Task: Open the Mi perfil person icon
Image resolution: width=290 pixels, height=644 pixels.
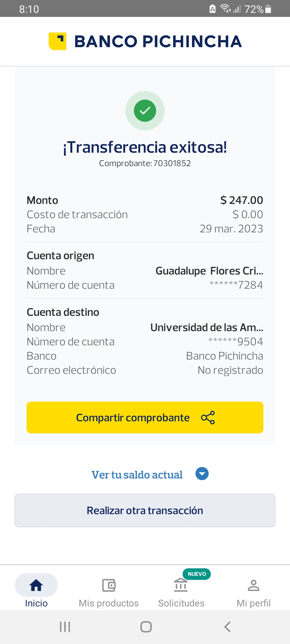Action: pyautogui.click(x=253, y=585)
